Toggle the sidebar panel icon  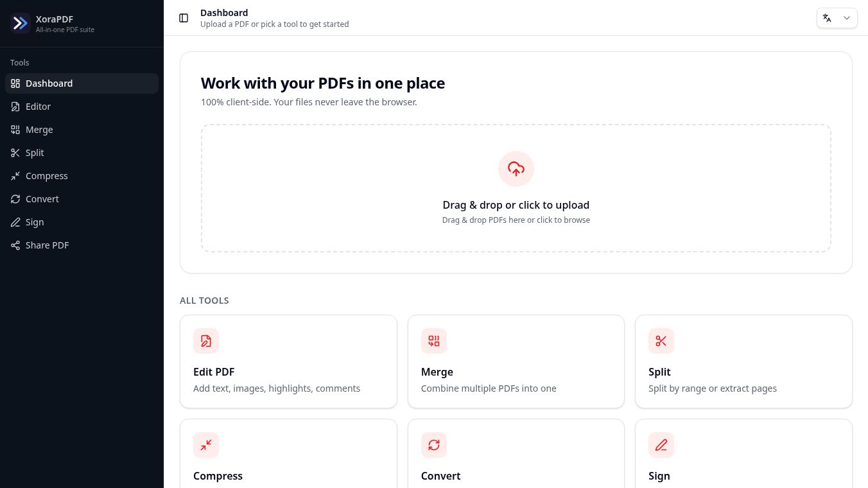point(184,18)
